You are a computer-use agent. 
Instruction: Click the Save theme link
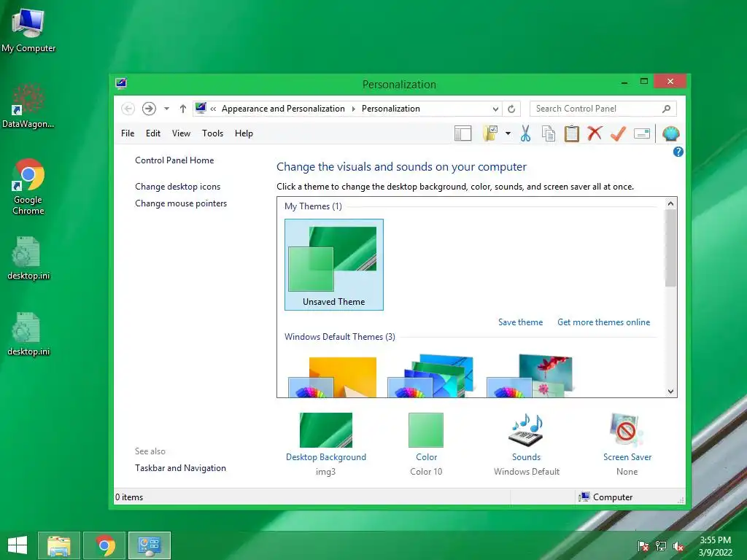click(x=521, y=322)
